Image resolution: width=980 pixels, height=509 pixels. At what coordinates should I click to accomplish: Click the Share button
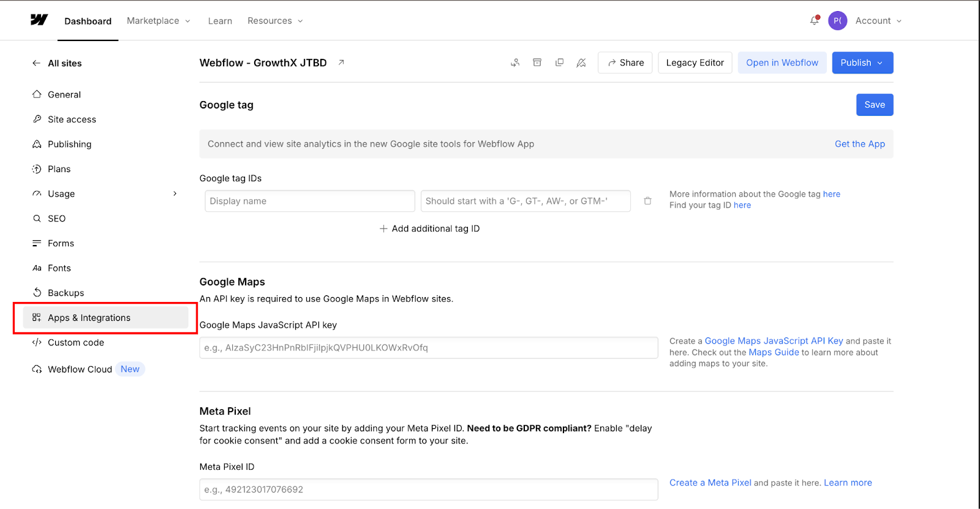click(x=625, y=62)
